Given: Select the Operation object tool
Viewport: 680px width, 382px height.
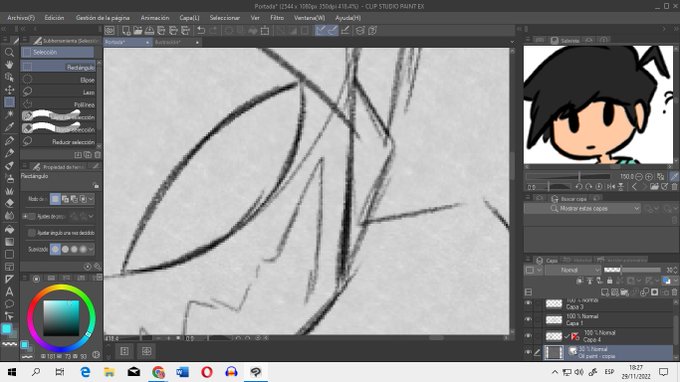Looking at the screenshot, I should point(9,77).
